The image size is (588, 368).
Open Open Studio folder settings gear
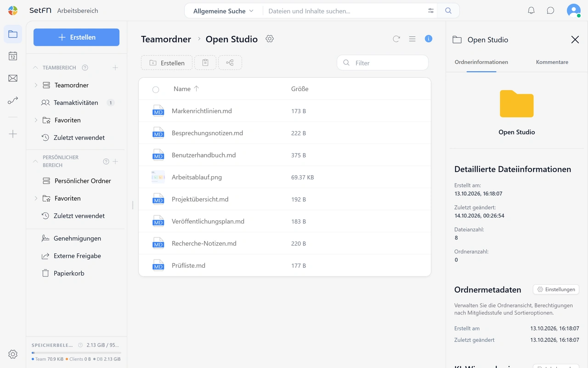point(270,39)
